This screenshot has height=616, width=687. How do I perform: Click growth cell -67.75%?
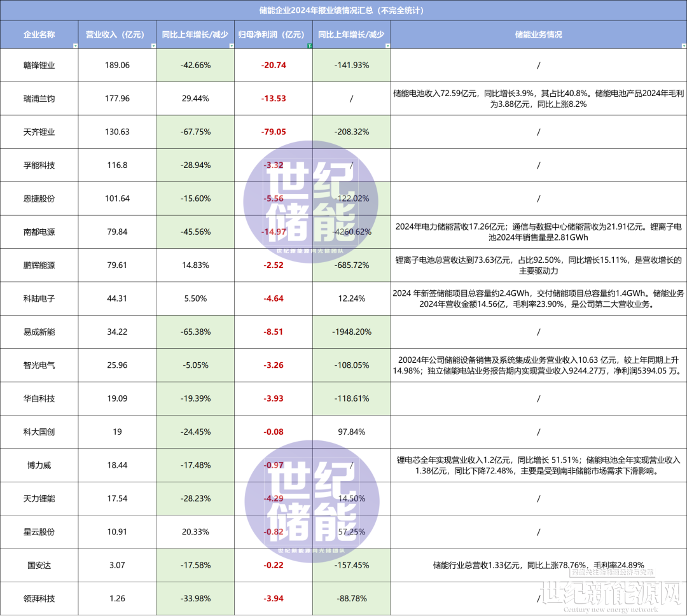(x=195, y=132)
